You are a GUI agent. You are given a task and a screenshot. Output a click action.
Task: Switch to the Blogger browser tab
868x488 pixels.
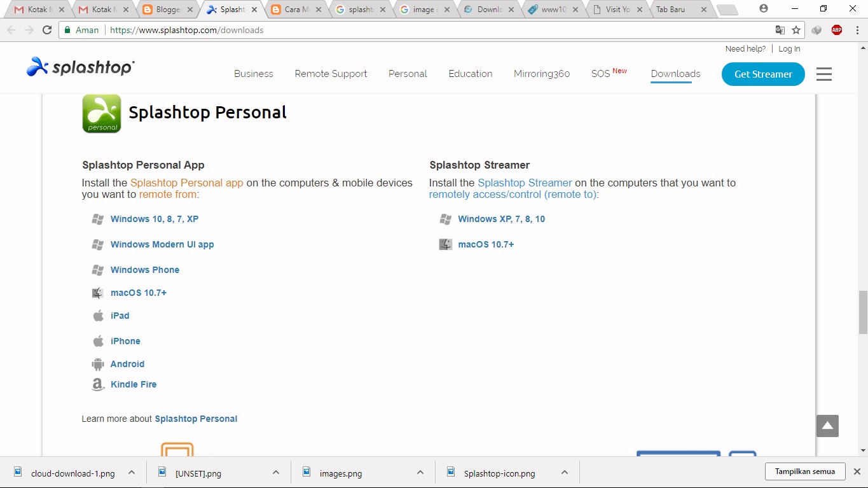(166, 10)
